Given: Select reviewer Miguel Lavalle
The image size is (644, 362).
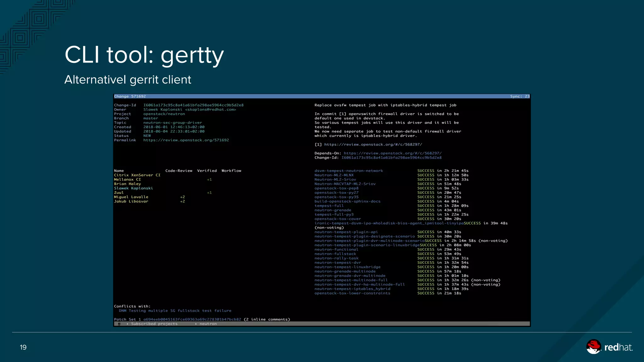Looking at the screenshot, I should coord(131,197).
